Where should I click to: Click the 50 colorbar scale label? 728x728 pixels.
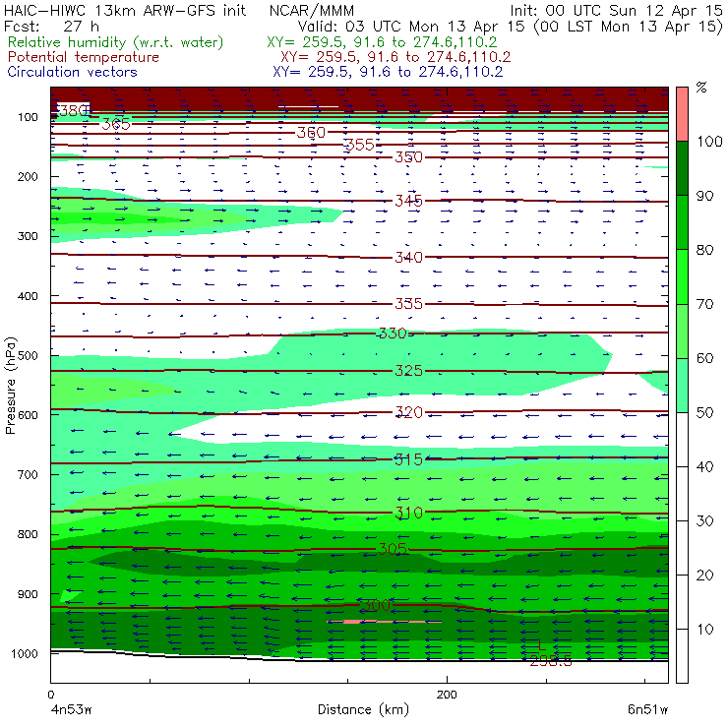tap(704, 412)
